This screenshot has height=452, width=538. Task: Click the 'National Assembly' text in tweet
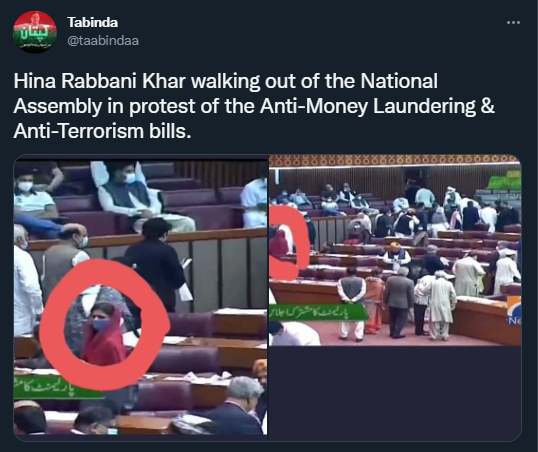(x=225, y=93)
